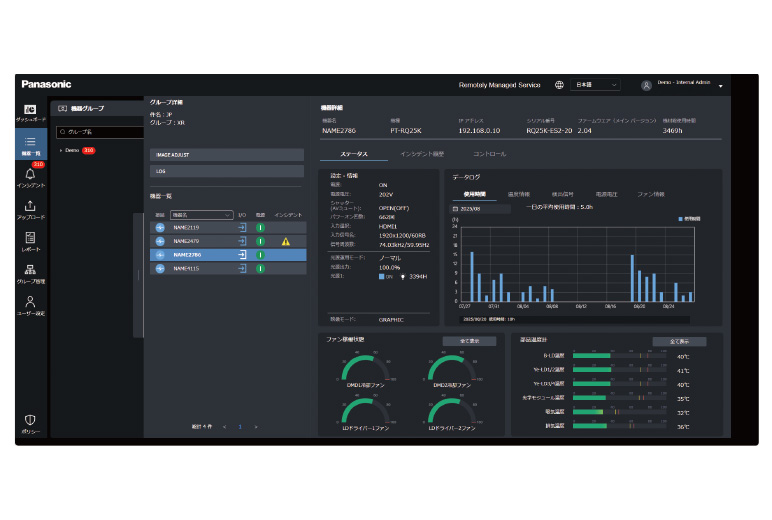772x520 pixels.
Task: Open Group Management icon in sidebar
Action: point(31,273)
